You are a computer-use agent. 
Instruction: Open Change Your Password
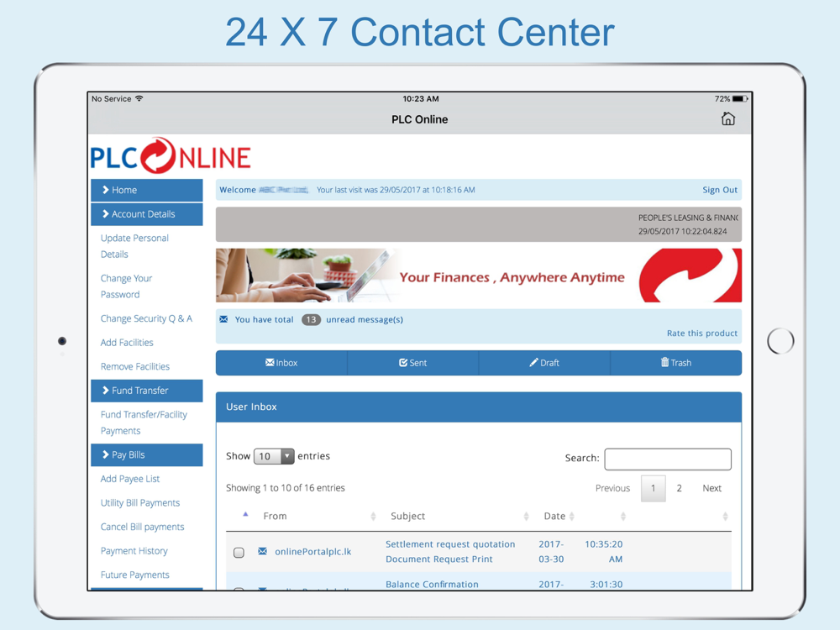click(127, 286)
